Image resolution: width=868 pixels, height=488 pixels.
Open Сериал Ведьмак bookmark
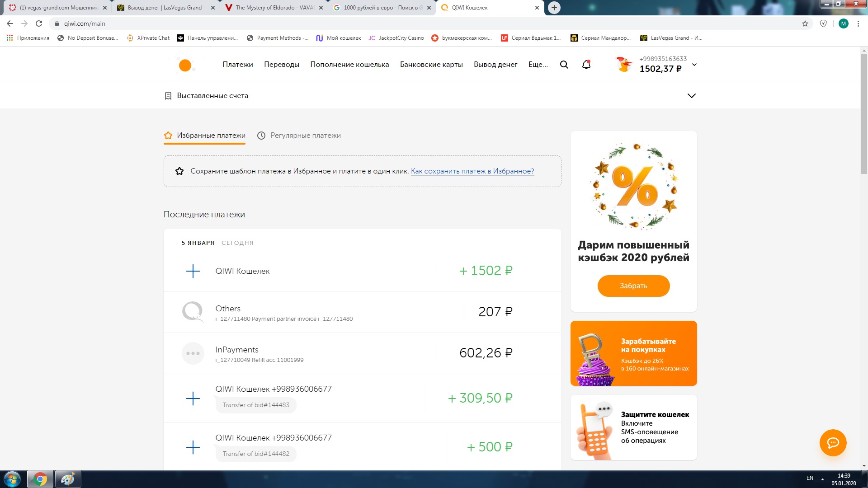(531, 38)
